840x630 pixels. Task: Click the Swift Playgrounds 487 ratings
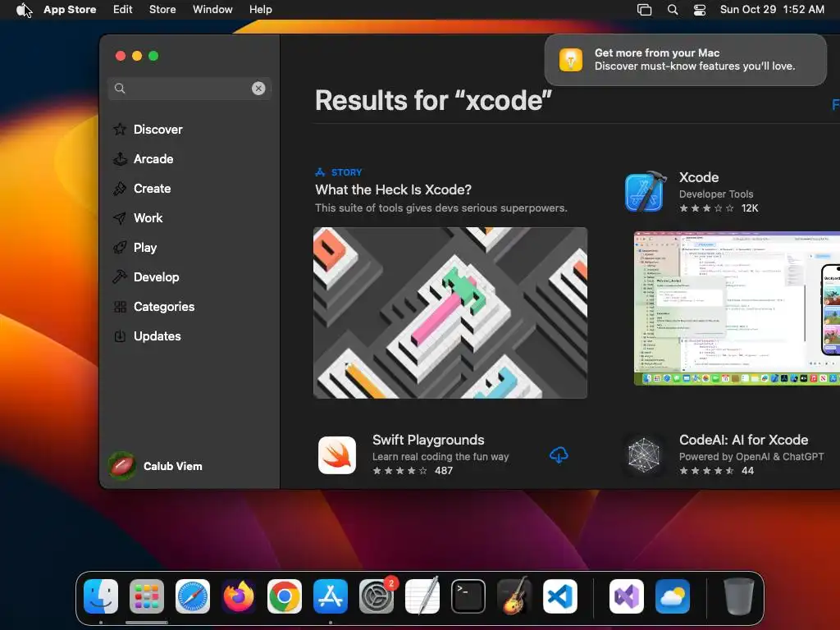click(x=413, y=471)
